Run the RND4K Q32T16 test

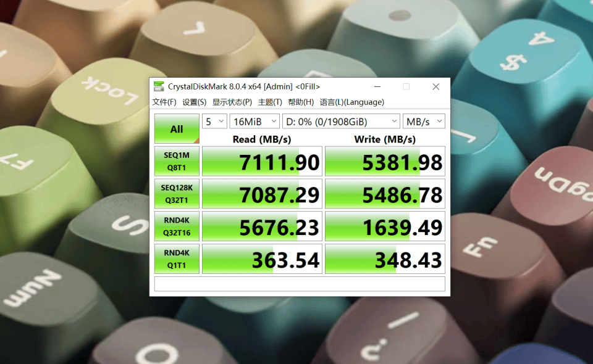tap(177, 226)
